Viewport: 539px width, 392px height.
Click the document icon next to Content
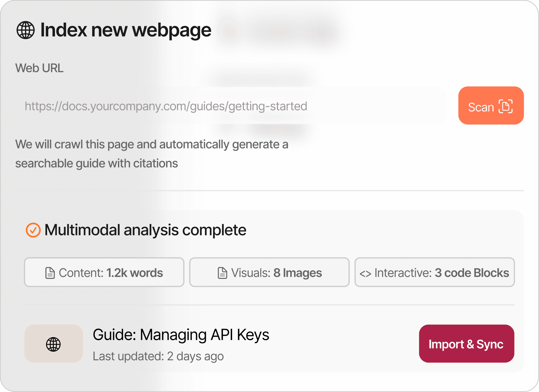coord(50,273)
